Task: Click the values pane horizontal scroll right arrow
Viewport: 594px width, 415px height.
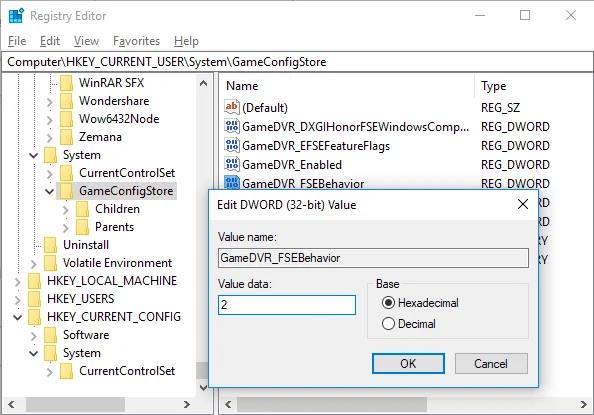Action: point(584,404)
